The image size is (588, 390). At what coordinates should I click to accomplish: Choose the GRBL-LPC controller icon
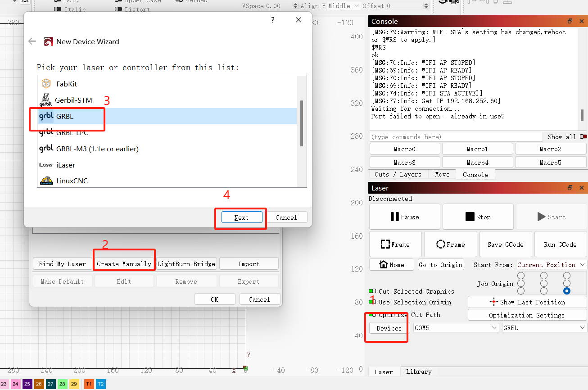tap(46, 132)
